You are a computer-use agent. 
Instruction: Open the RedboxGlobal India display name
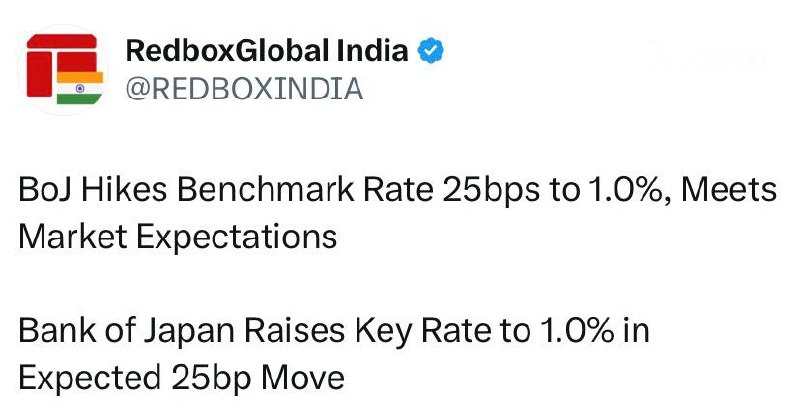coord(267,51)
